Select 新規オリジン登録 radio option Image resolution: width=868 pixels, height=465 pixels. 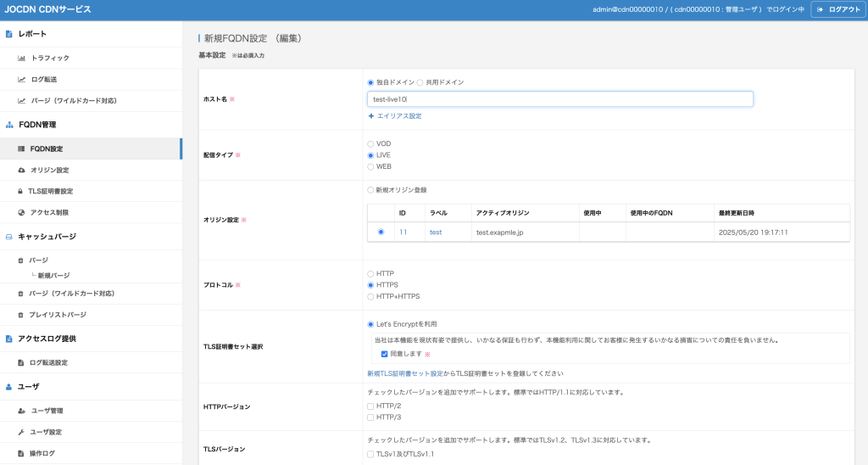click(370, 190)
